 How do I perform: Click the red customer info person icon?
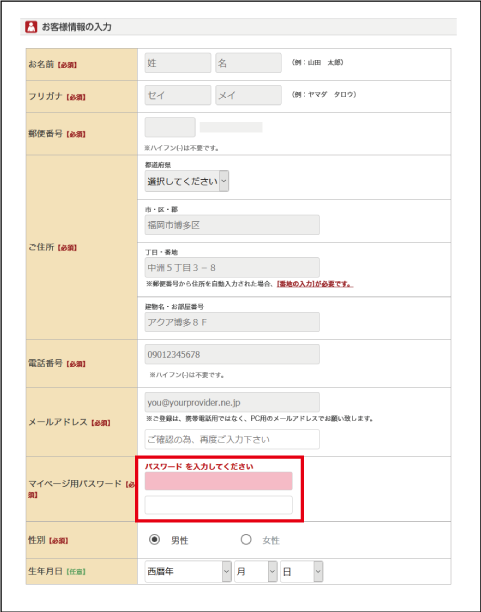(31, 27)
